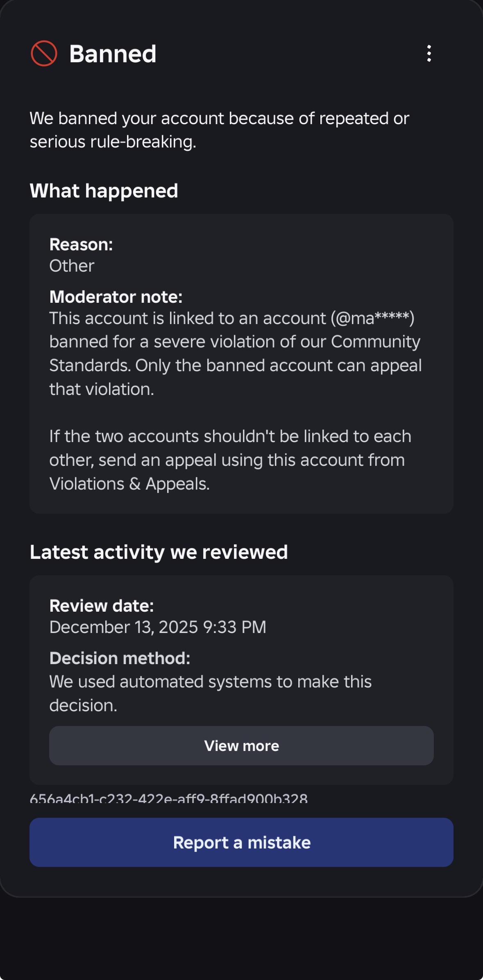Open the three-dot more options menu
This screenshot has height=980, width=483.
tap(429, 54)
